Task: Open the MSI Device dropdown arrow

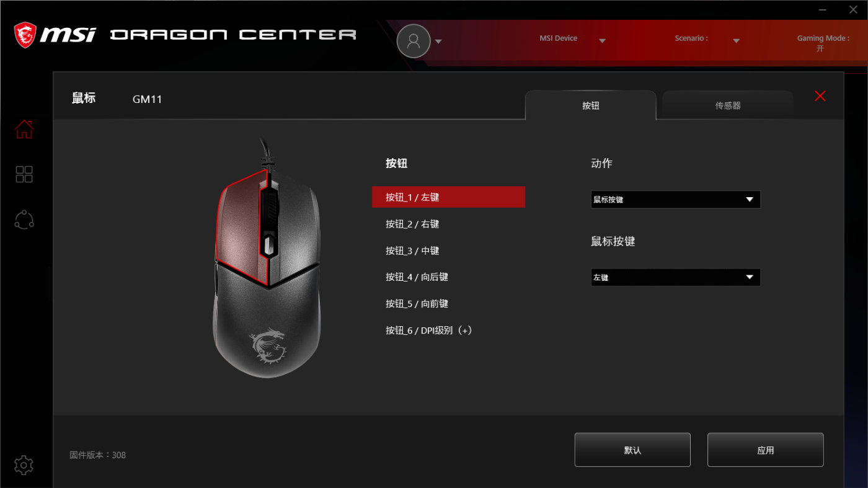Action: (602, 41)
